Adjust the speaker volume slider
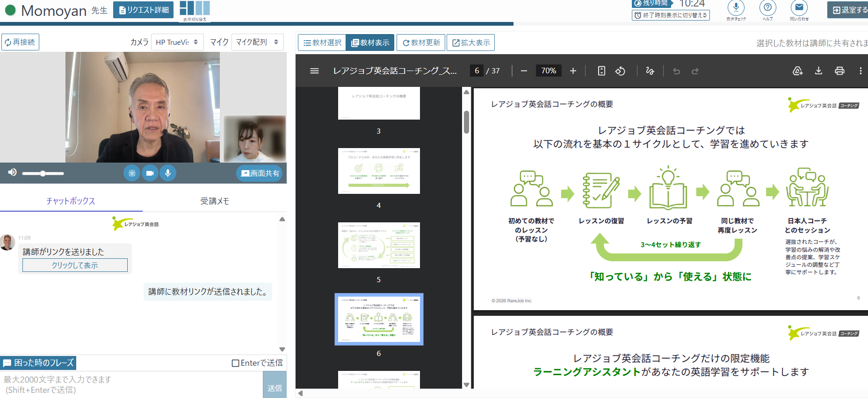 pos(43,173)
